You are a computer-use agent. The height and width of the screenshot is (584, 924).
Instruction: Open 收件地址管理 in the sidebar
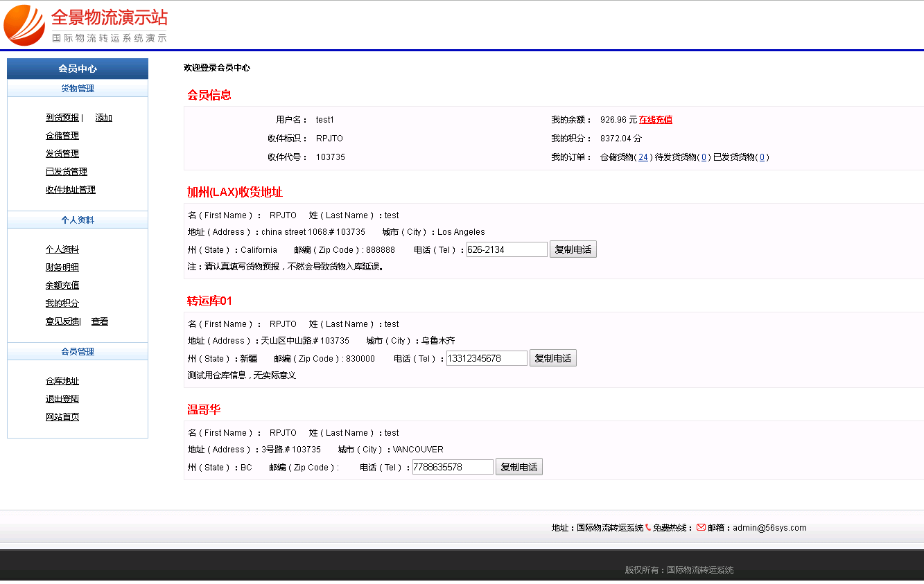coord(70,189)
